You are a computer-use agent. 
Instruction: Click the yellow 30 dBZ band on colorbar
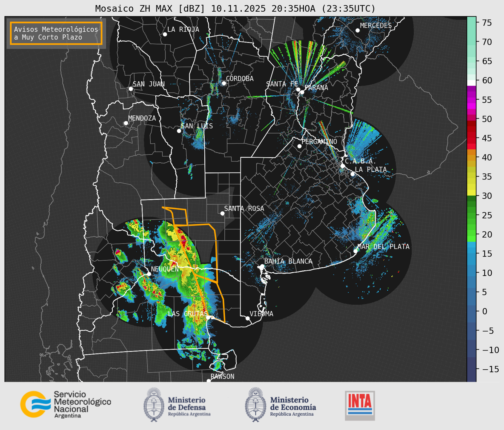tap(471, 193)
